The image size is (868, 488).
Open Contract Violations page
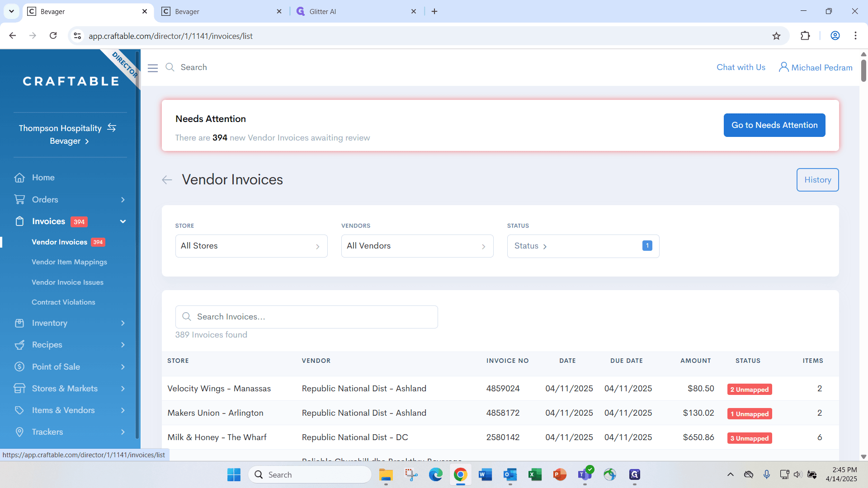tap(63, 302)
